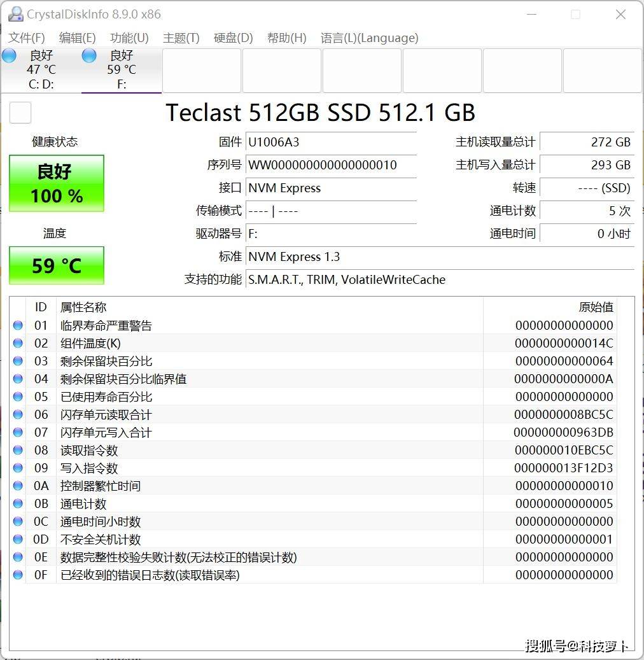Open the 帮助(H) menu
Viewport: 644px width, 660px height.
coord(286,38)
